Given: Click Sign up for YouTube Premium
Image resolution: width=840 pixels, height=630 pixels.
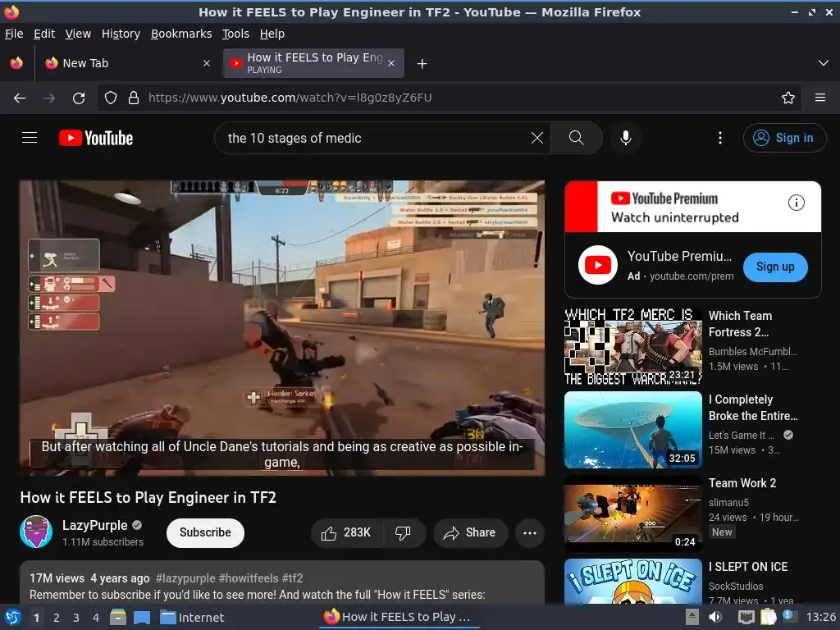Looking at the screenshot, I should (775, 267).
